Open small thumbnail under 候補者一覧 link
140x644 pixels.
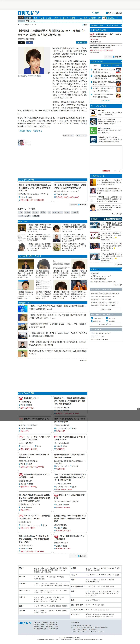tap(21, 142)
